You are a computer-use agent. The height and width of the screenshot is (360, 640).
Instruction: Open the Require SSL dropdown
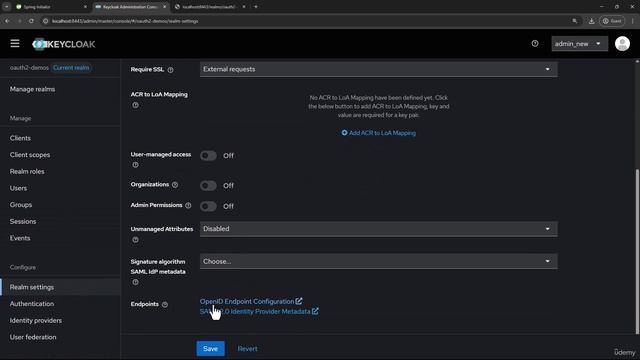point(378,69)
